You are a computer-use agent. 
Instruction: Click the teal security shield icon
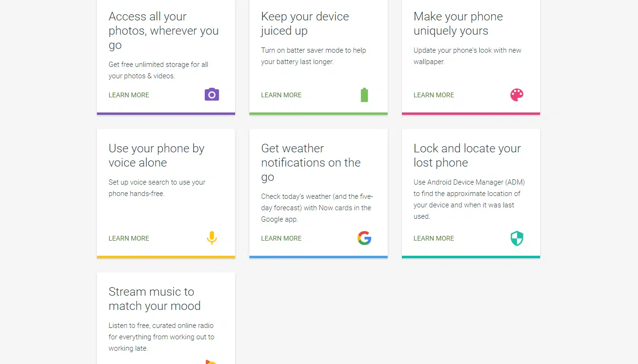pos(517,238)
